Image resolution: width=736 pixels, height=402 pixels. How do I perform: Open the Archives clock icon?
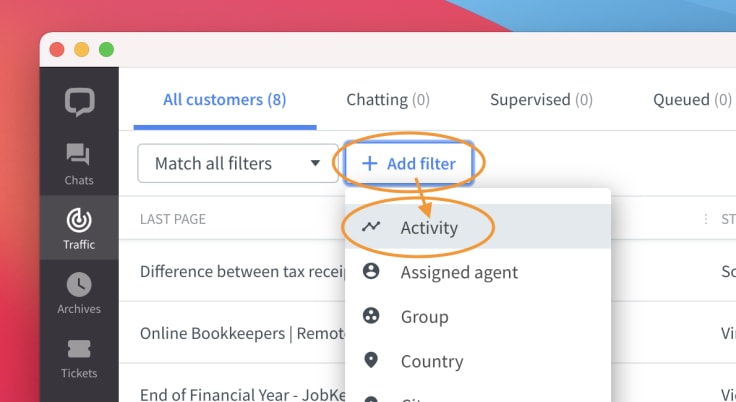point(79,284)
